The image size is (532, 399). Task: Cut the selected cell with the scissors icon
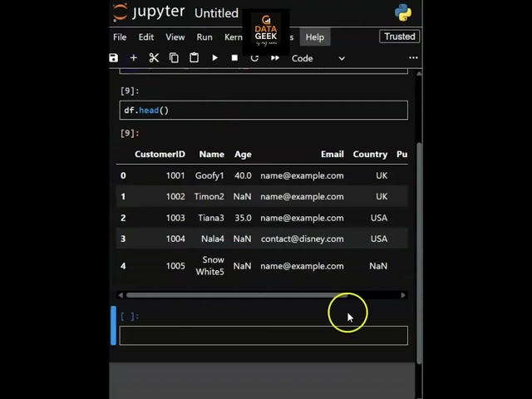[154, 58]
